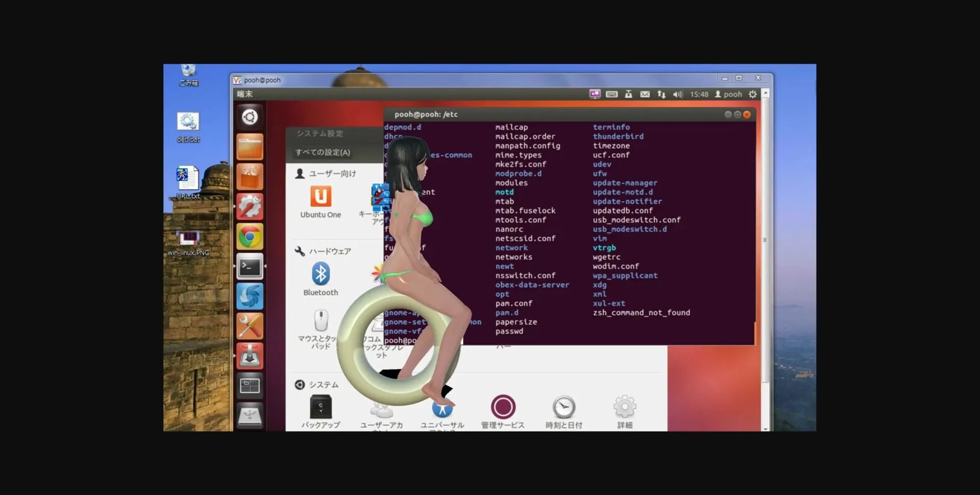The image size is (980, 495).
Task: Open the Terminal icon in the launcher
Action: point(250,266)
